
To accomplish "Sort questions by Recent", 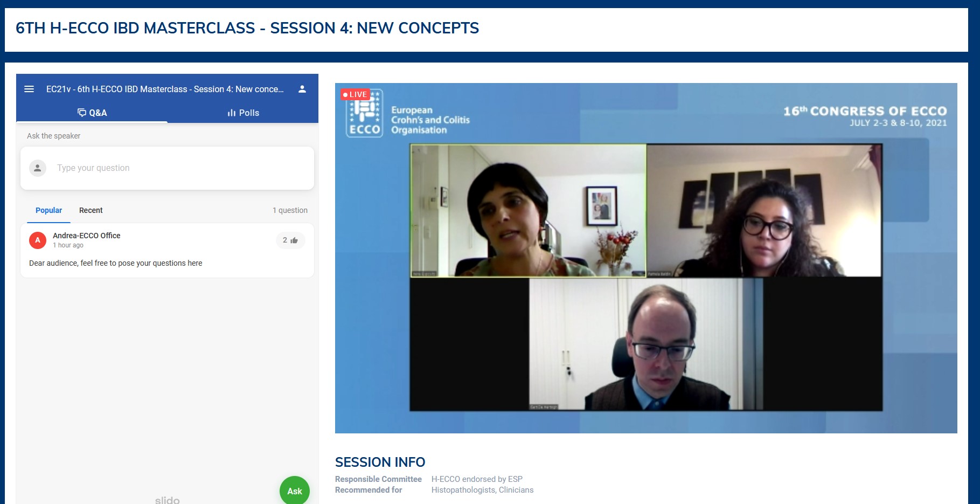I will [x=91, y=210].
